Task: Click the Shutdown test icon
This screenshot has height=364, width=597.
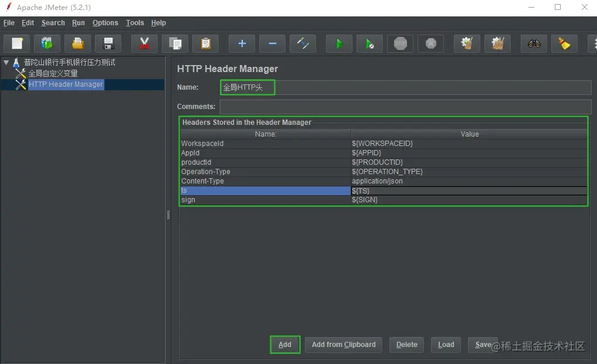Action: [430, 44]
